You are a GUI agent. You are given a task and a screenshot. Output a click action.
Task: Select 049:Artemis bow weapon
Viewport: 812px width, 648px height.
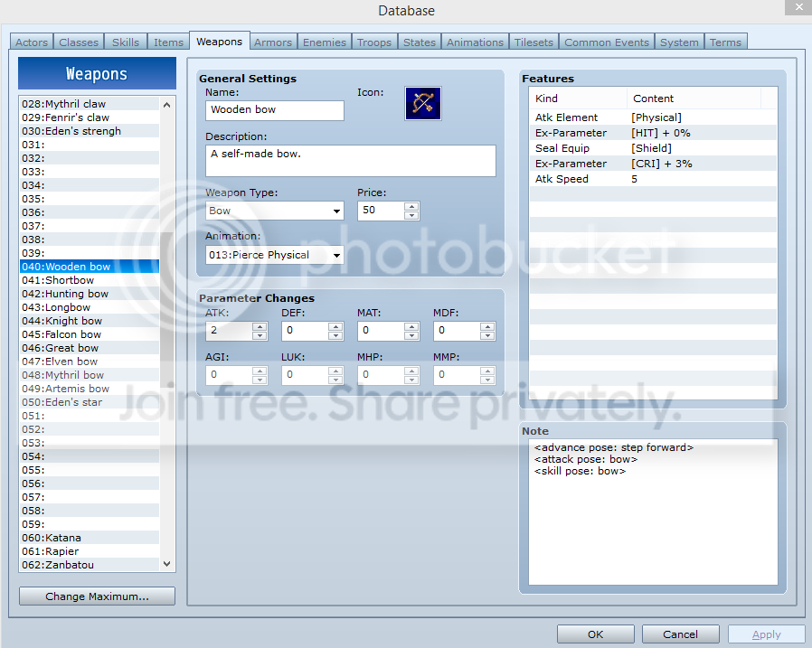(x=90, y=389)
